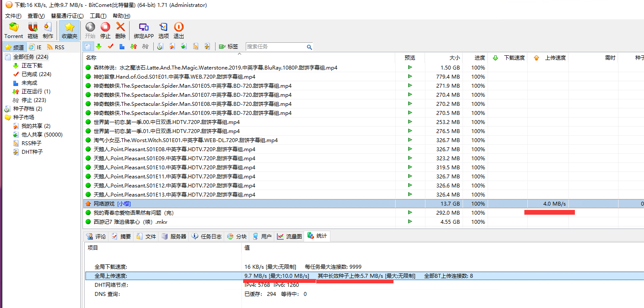Click preview arrow for 神的旨意 Hand.of.God row

pyautogui.click(x=410, y=76)
